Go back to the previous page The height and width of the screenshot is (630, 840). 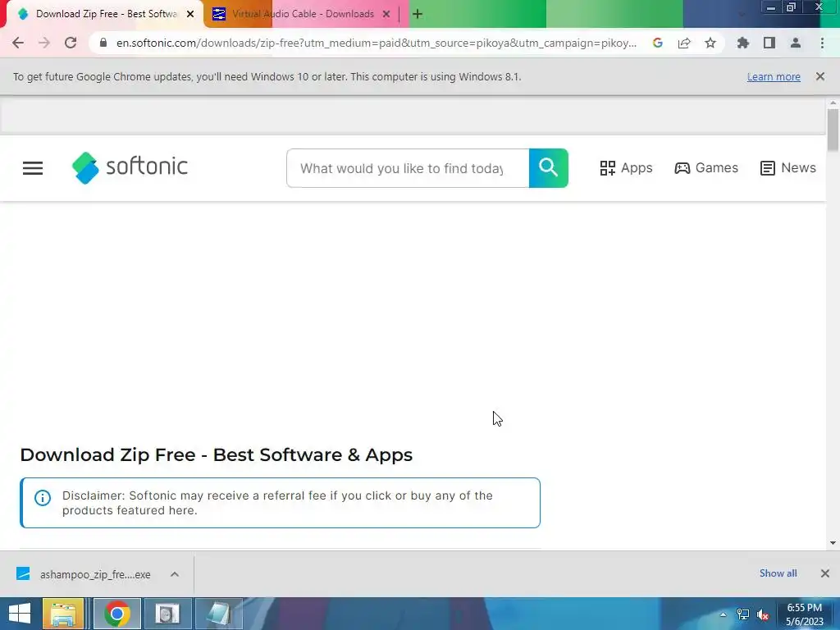pyautogui.click(x=18, y=43)
